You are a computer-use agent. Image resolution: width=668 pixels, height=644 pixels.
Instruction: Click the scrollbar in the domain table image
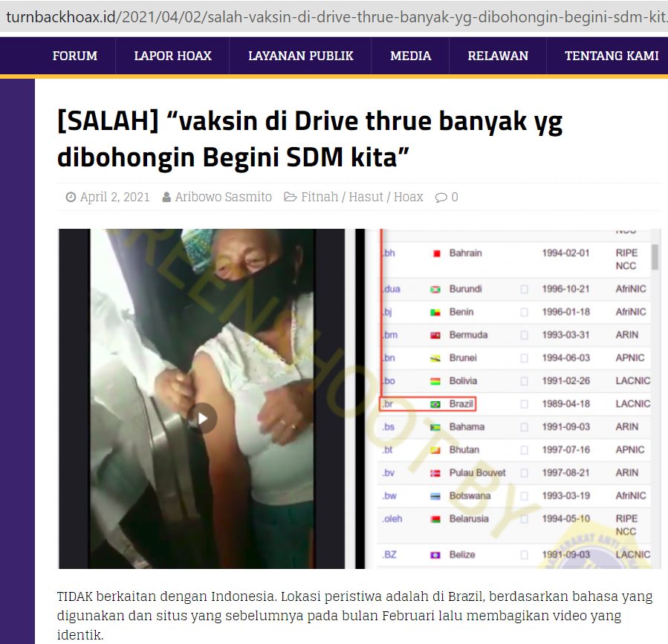tap(655, 257)
